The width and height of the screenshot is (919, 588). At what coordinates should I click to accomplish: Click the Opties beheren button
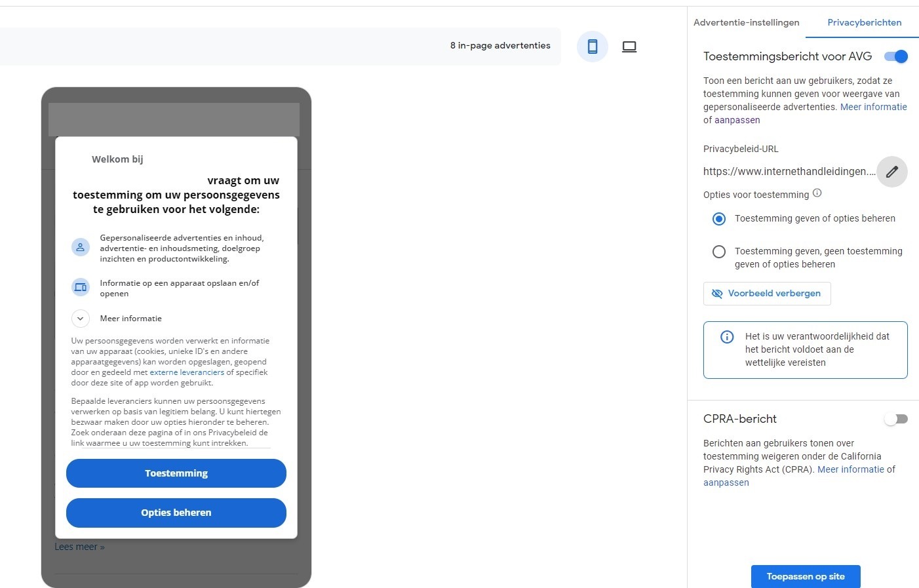tap(176, 513)
